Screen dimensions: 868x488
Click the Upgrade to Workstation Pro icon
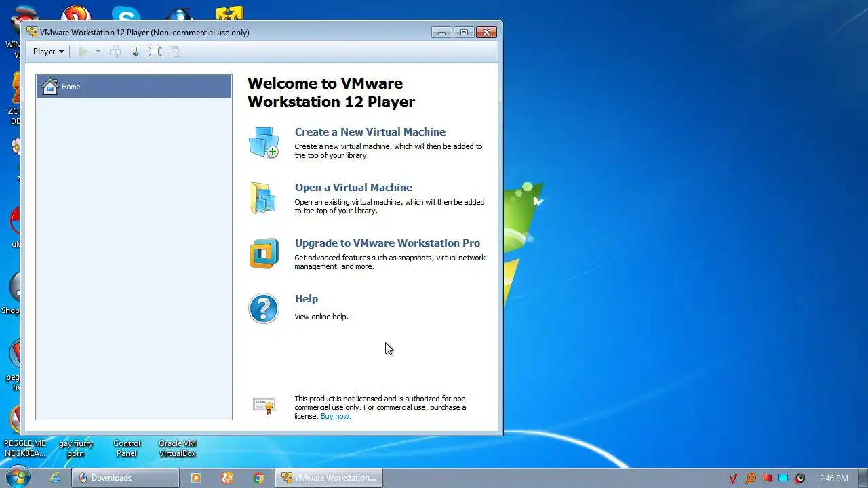264,253
